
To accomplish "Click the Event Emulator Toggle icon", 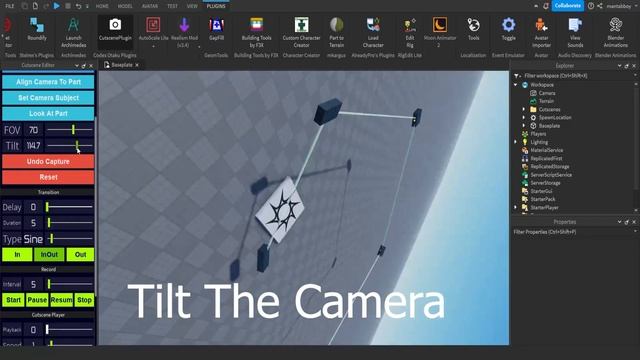I will pos(509,29).
